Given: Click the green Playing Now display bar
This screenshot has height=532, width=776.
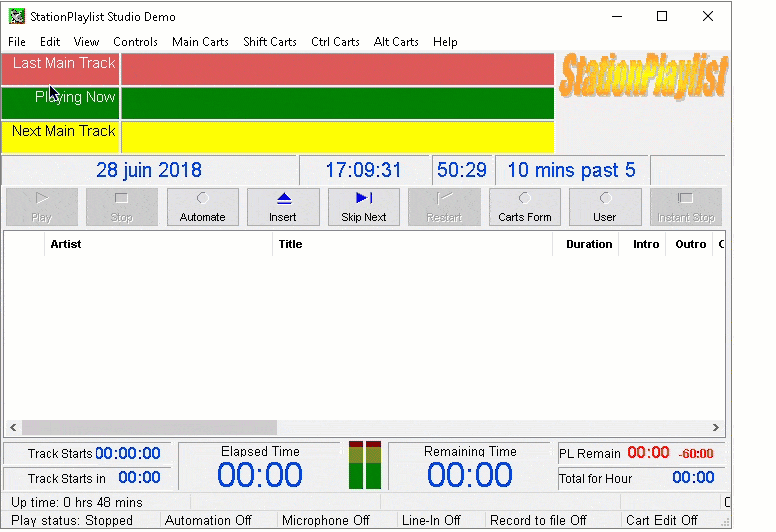Looking at the screenshot, I should [338, 103].
